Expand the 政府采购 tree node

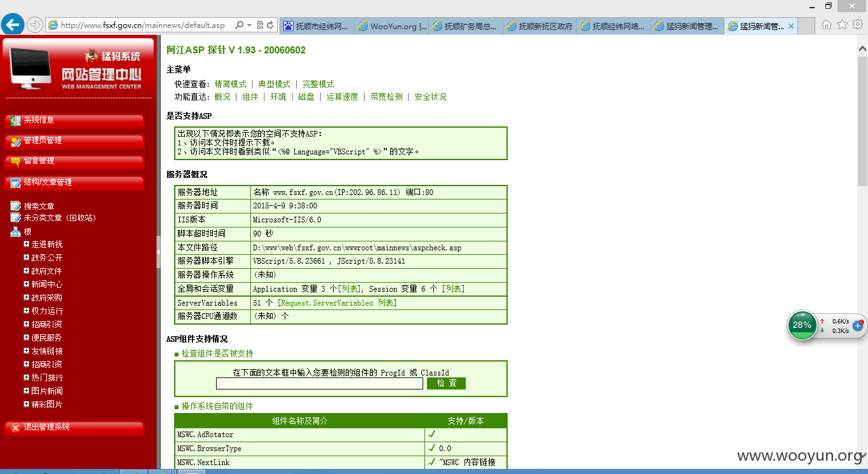(26, 297)
